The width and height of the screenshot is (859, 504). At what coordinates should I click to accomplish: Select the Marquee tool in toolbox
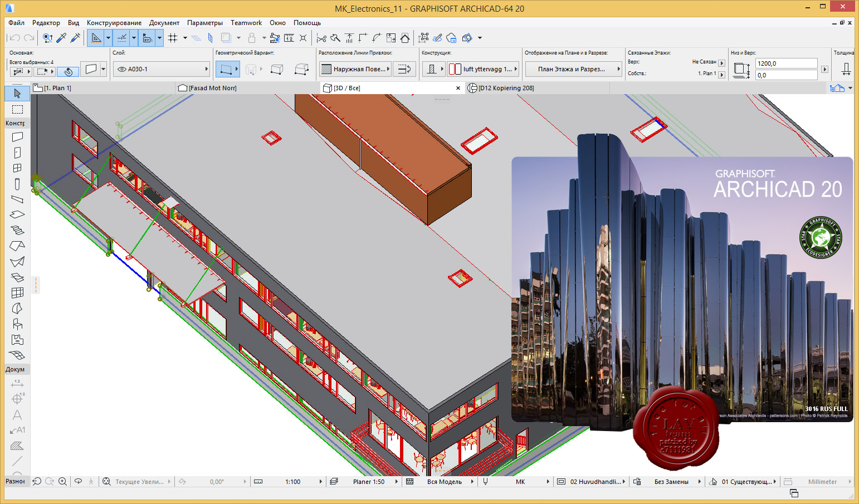click(x=17, y=109)
